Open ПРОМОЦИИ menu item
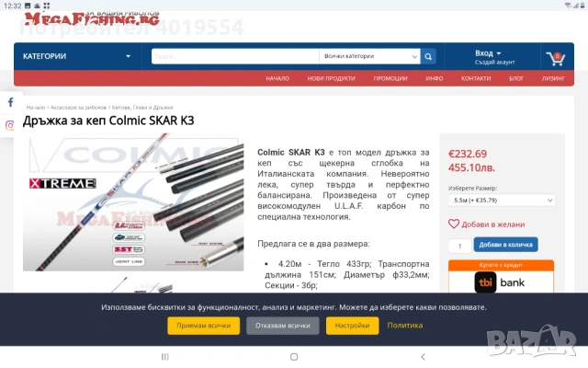This screenshot has height=368, width=588. coord(390,78)
